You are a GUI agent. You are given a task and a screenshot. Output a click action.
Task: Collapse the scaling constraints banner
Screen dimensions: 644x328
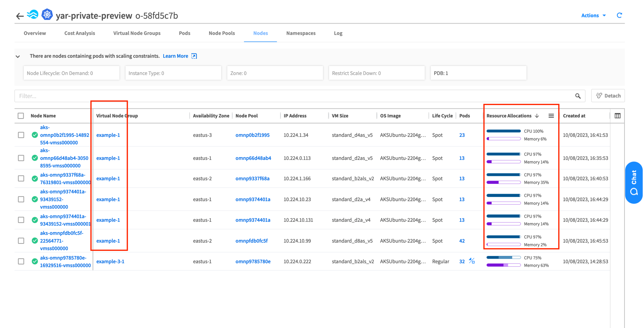[18, 56]
